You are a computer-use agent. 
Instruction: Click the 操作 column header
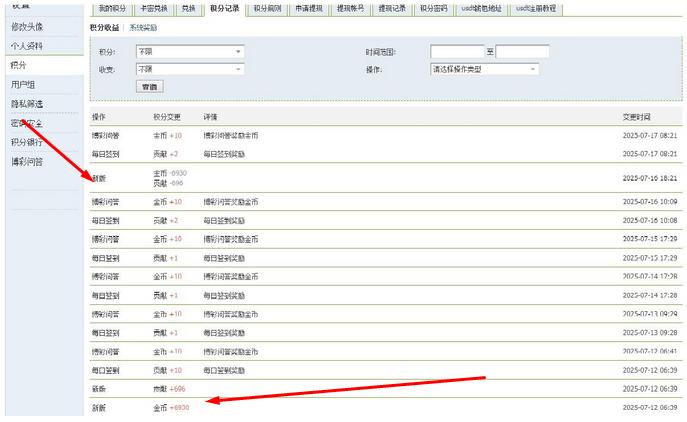(99, 117)
